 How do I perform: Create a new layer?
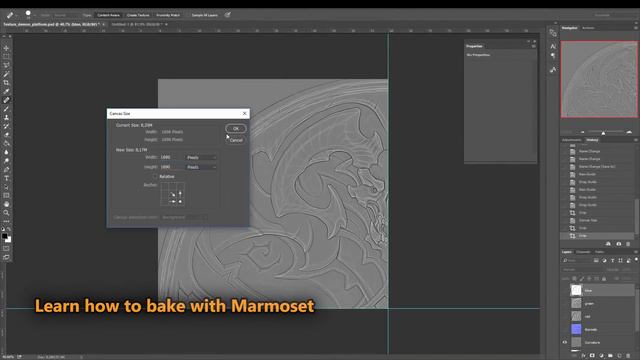tap(619, 356)
